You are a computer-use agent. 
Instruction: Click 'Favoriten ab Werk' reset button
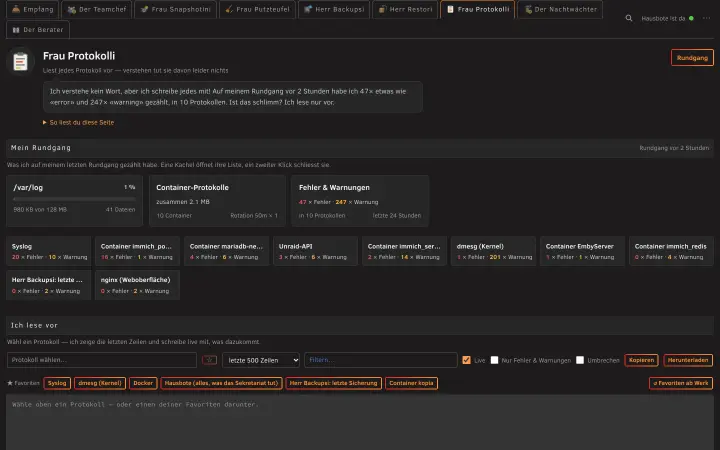(681, 383)
